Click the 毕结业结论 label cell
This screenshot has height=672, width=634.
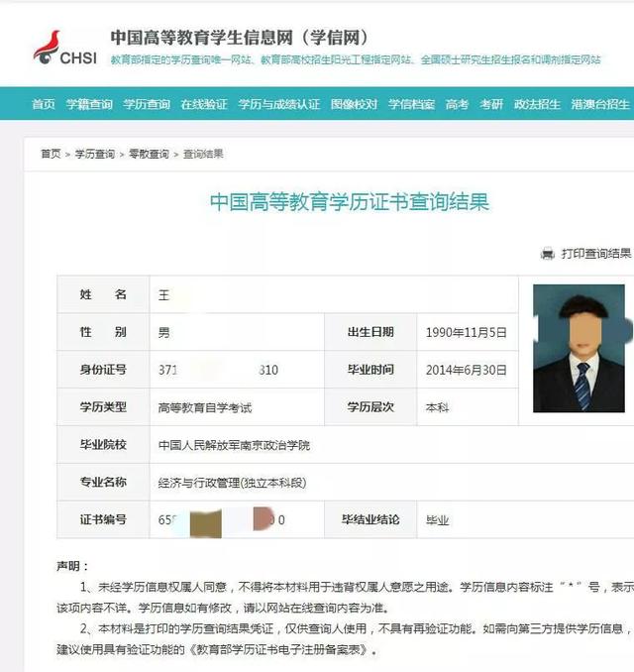click(x=370, y=519)
